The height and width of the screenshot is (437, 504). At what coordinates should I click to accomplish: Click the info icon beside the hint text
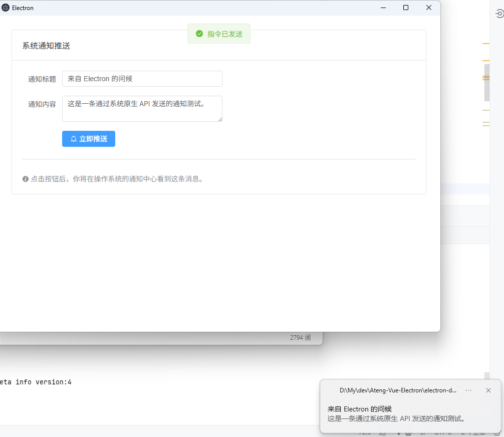(26, 179)
